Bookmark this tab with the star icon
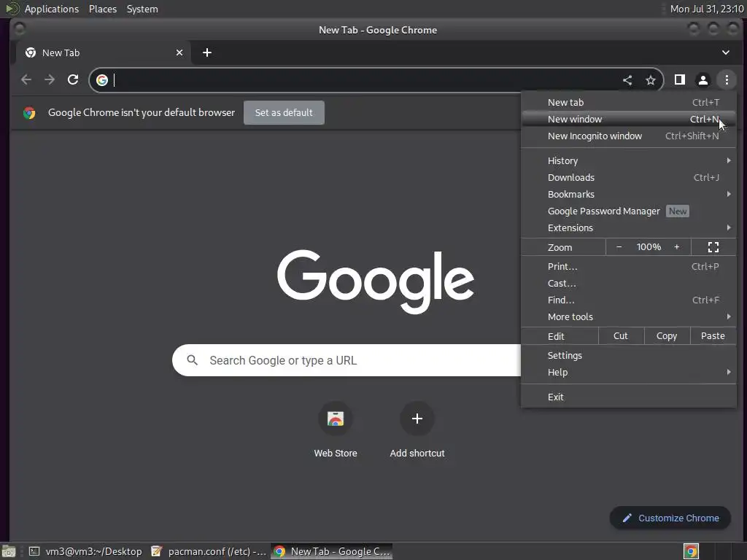The height and width of the screenshot is (560, 747). pyautogui.click(x=650, y=80)
